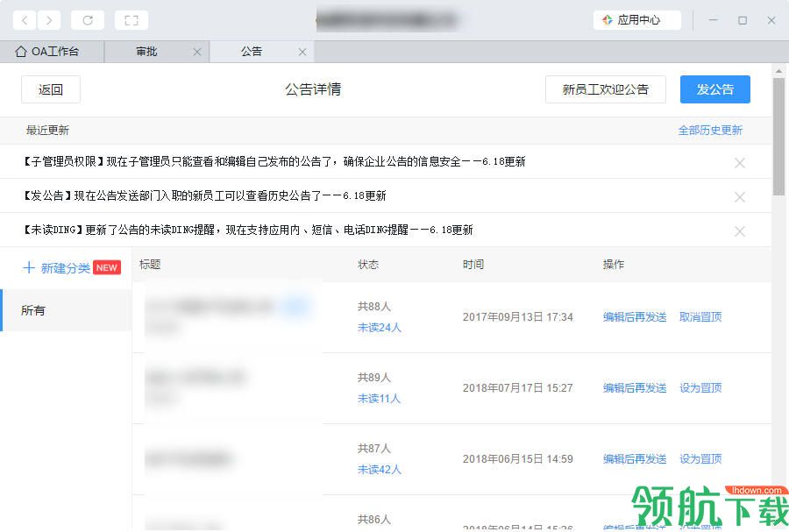Select the 所有 category
Image resolution: width=789 pixels, height=532 pixels.
[x=67, y=310]
